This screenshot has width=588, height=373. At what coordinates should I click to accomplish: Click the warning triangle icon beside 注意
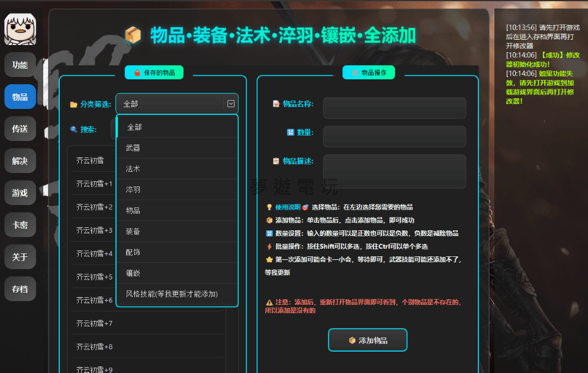(x=269, y=302)
